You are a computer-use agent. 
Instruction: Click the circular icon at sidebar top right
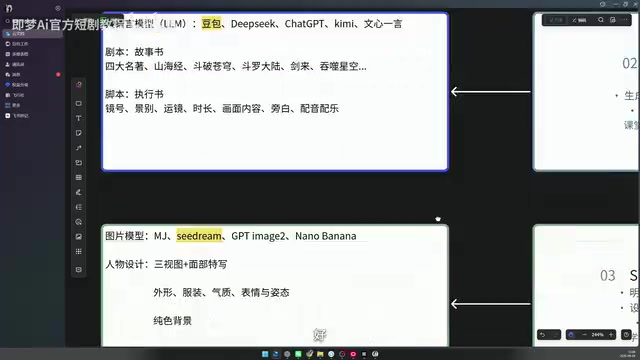coord(58,8)
